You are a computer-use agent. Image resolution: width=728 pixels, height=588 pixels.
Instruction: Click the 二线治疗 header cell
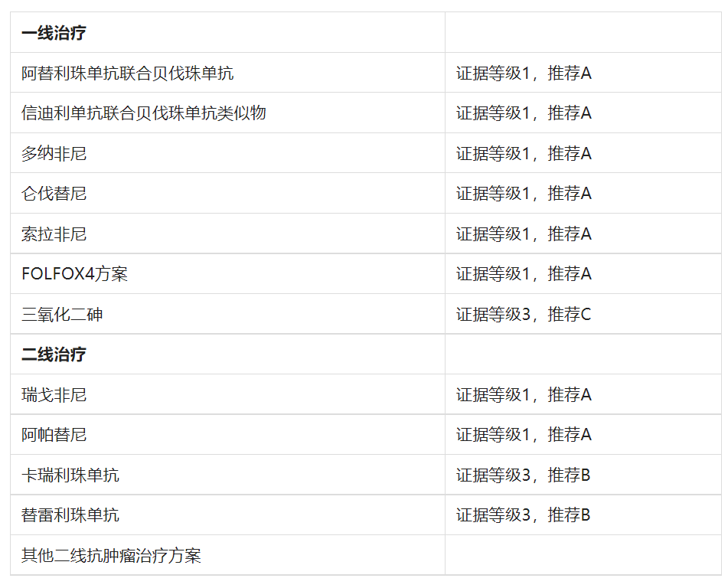coord(54,354)
